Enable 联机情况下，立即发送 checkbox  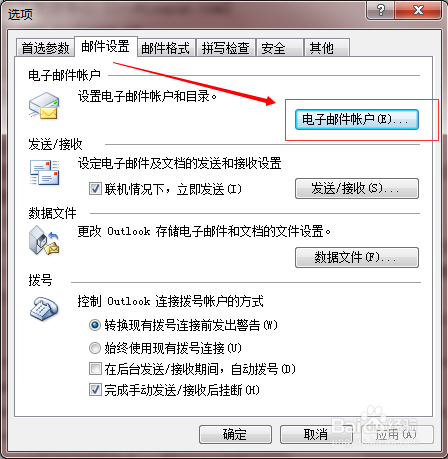click(95, 189)
